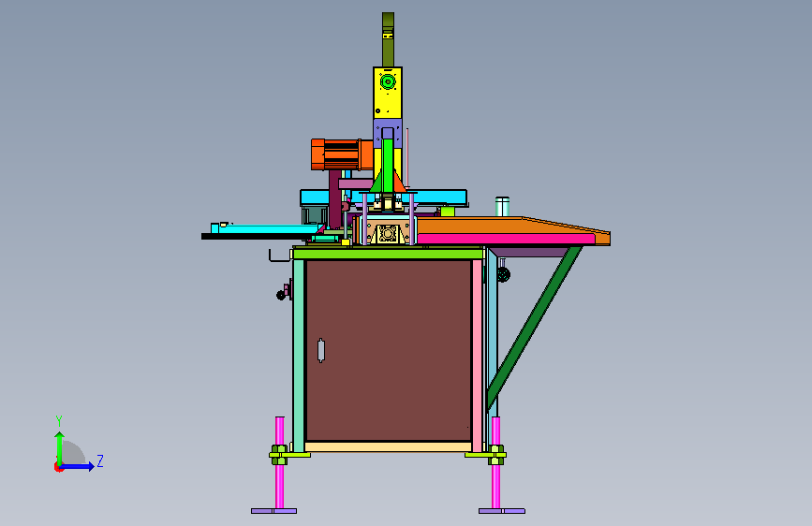Click the red origin point of the triad
812x526 pixels.
[x=58, y=467]
